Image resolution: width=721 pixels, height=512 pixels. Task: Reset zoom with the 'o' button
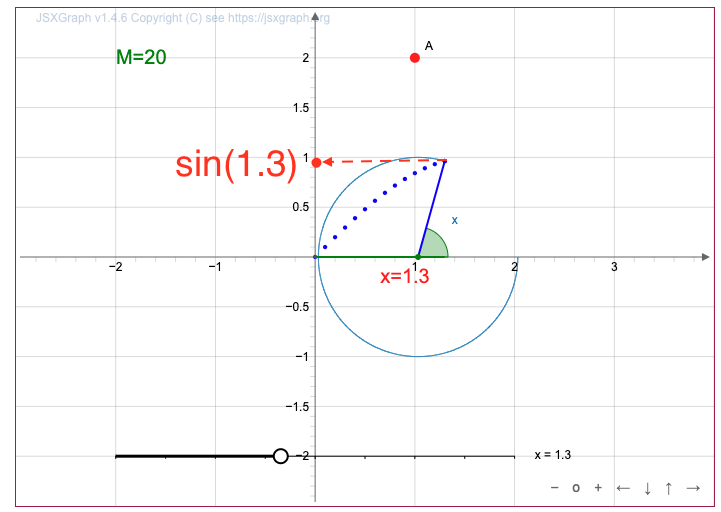tap(576, 488)
